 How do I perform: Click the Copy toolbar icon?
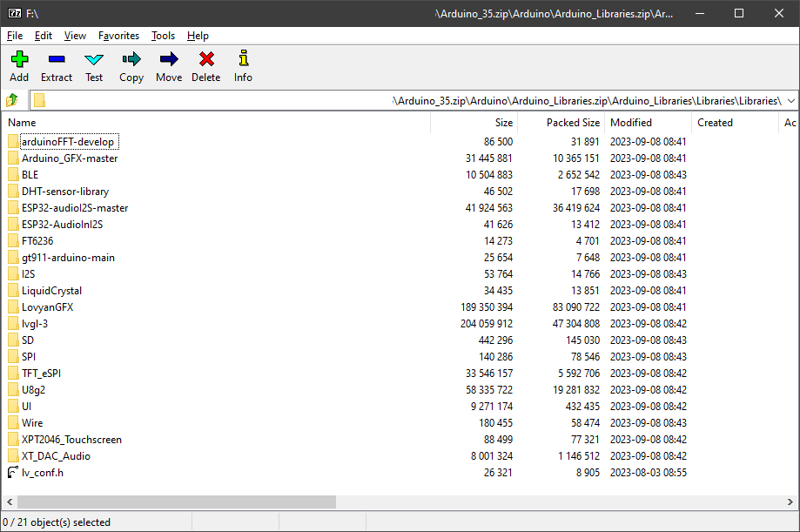[131, 59]
